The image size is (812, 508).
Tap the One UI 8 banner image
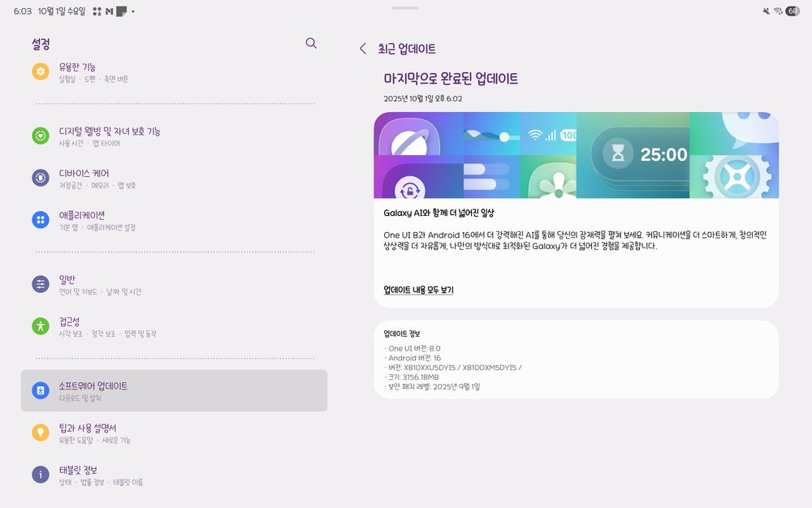click(x=576, y=155)
